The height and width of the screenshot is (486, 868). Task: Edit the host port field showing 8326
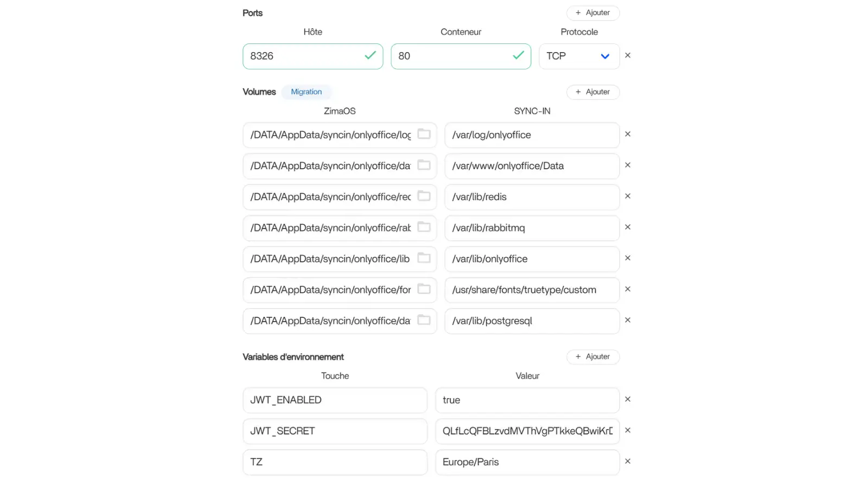tap(304, 56)
